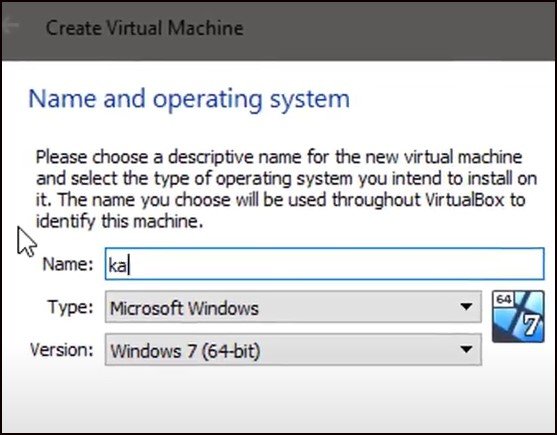The height and width of the screenshot is (435, 557).
Task: Click the back arrow in title bar
Action: 10,25
